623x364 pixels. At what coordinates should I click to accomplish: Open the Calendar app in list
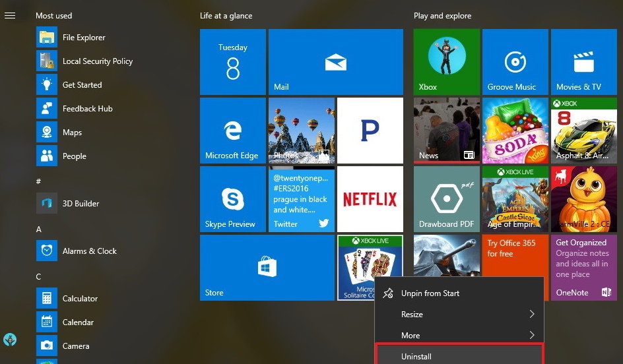[x=65, y=322]
